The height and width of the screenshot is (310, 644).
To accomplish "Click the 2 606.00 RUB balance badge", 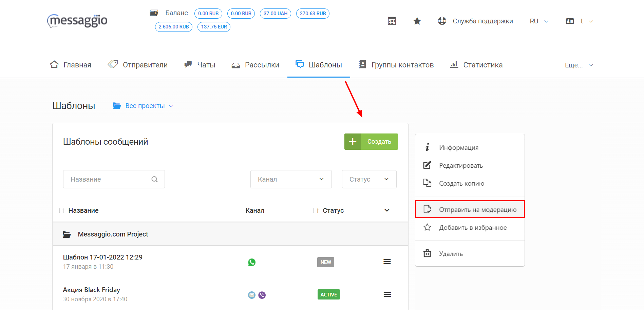I will point(174,27).
